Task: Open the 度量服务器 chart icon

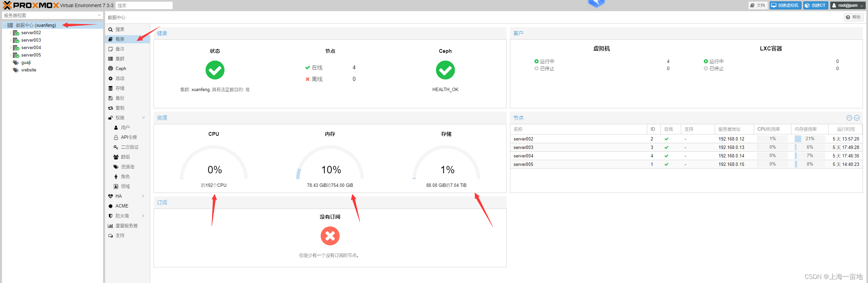Action: [x=111, y=226]
